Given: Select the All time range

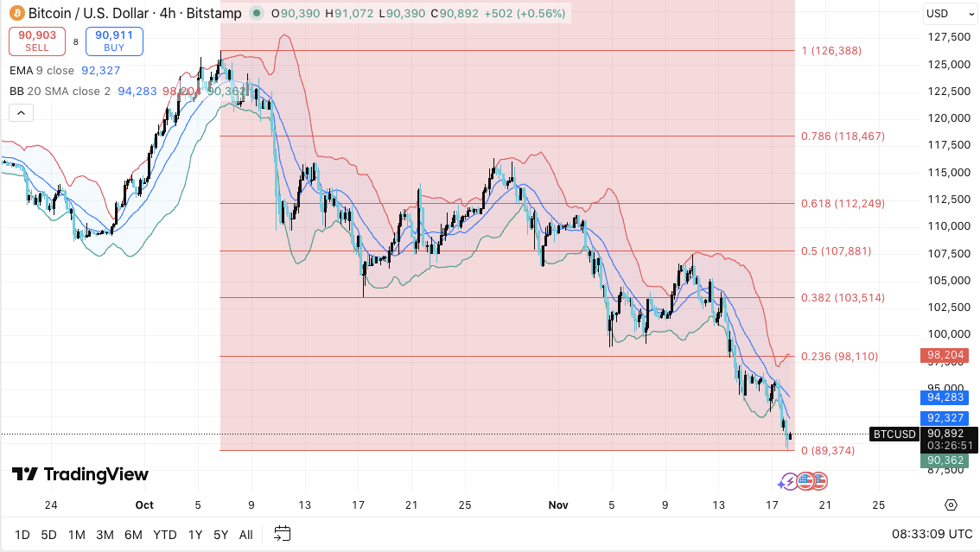Looking at the screenshot, I should 246,535.
